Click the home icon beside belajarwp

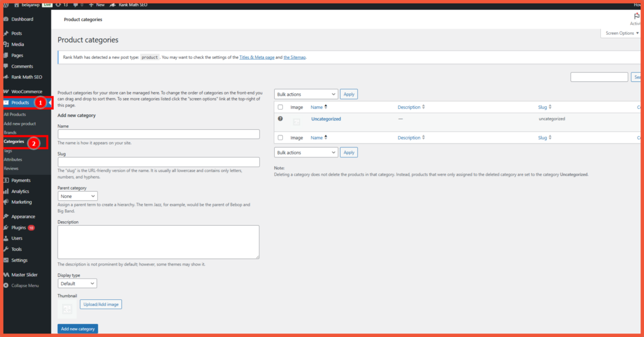pyautogui.click(x=17, y=5)
